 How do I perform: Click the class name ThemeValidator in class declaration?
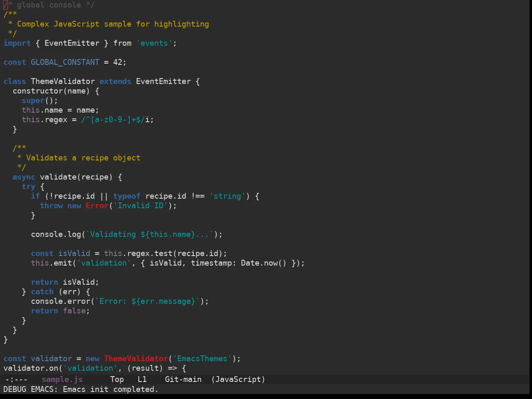pos(63,81)
